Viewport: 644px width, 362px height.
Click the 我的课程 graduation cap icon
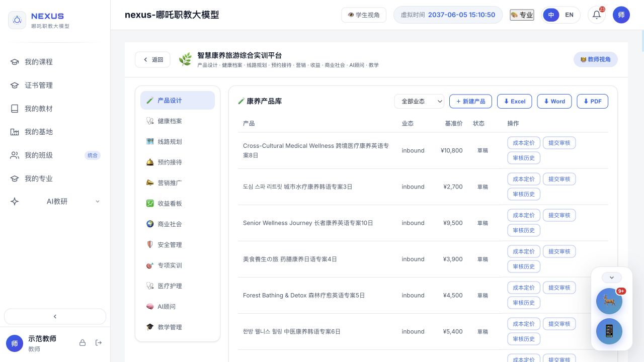click(15, 62)
